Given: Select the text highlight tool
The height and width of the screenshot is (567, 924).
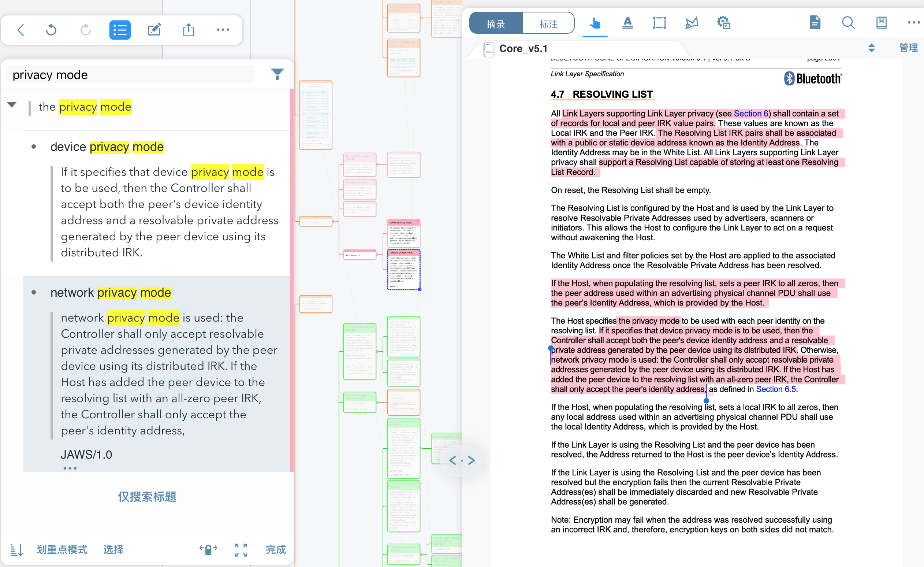Looking at the screenshot, I should (x=627, y=23).
